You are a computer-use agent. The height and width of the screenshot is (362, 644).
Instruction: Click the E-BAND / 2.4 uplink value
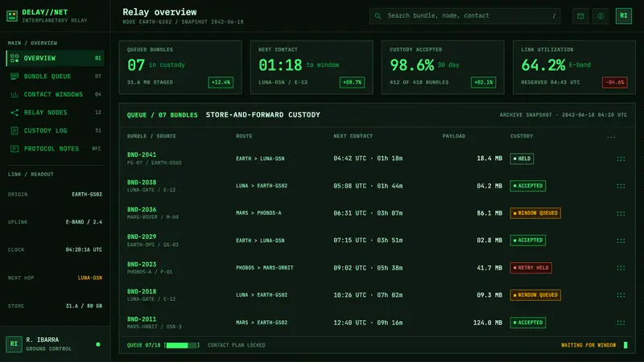pyautogui.click(x=84, y=222)
